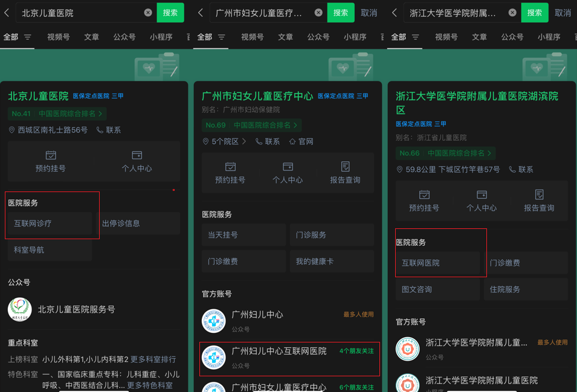
Task: Open 出停诊信息 service
Action: (138, 223)
